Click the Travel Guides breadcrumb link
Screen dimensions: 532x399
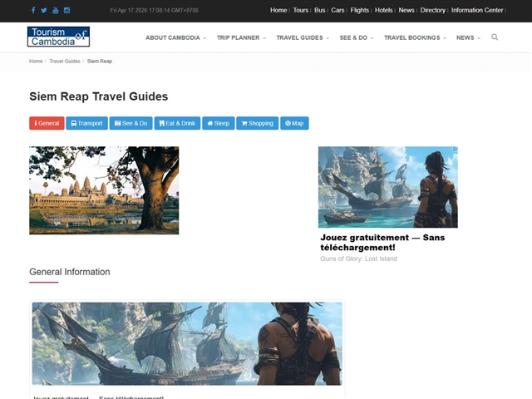click(65, 61)
